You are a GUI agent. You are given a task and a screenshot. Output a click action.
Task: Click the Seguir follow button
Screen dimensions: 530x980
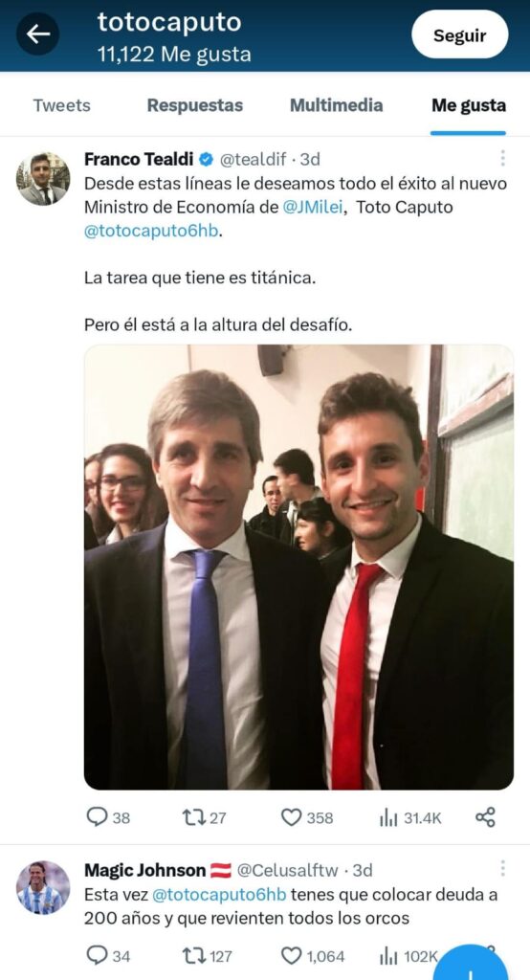click(x=460, y=35)
